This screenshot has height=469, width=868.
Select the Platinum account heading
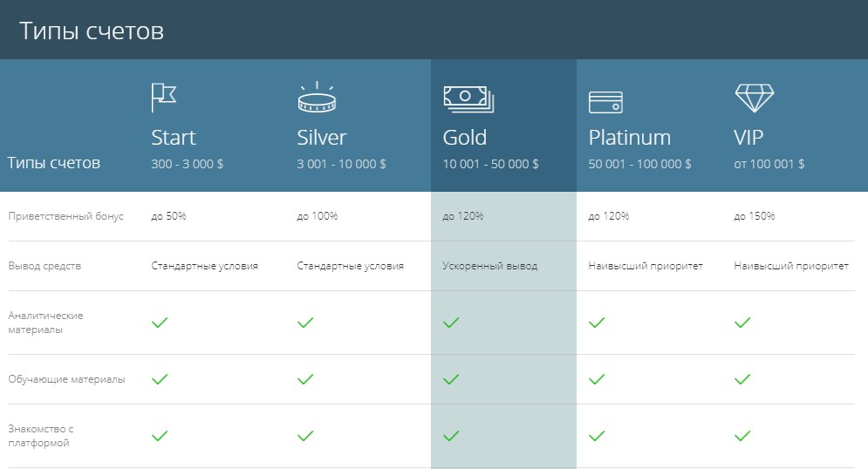(x=630, y=137)
